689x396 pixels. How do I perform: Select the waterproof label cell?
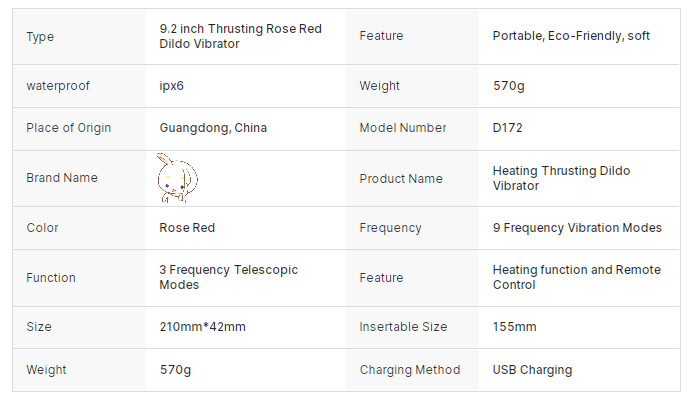80,86
